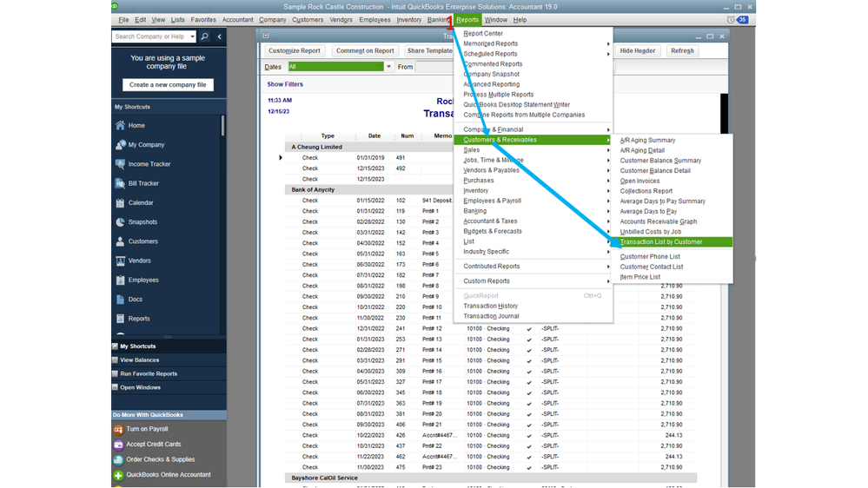Screen dimensions: 868x488
Task: Click the reminders clock icon in menu bar
Action: [x=731, y=20]
